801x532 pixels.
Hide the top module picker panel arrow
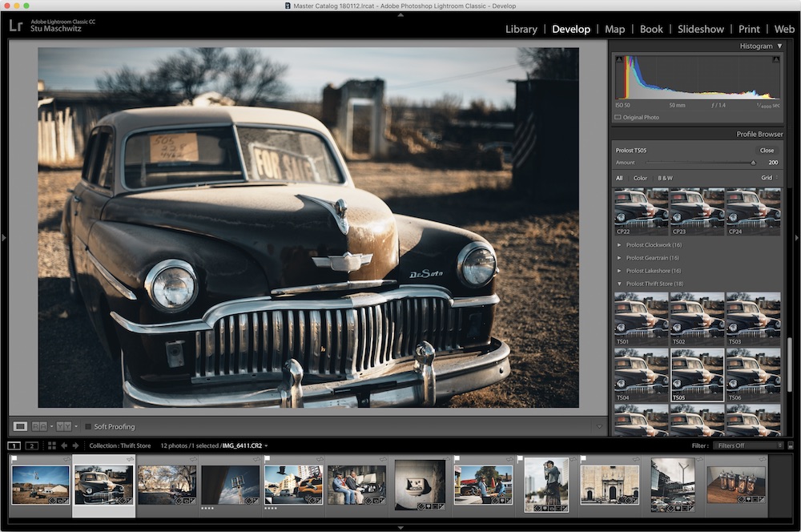(400, 15)
